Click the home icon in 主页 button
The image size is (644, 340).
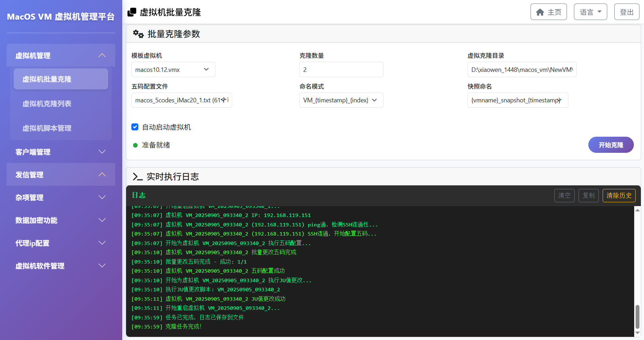540,12
